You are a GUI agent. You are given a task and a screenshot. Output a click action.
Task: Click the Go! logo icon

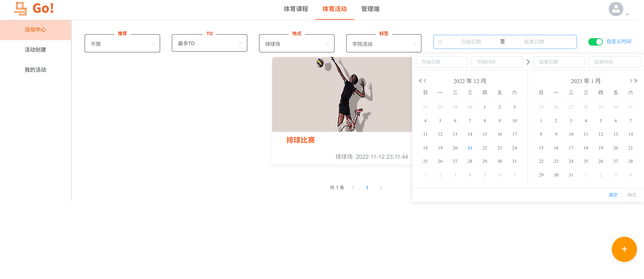(x=20, y=8)
